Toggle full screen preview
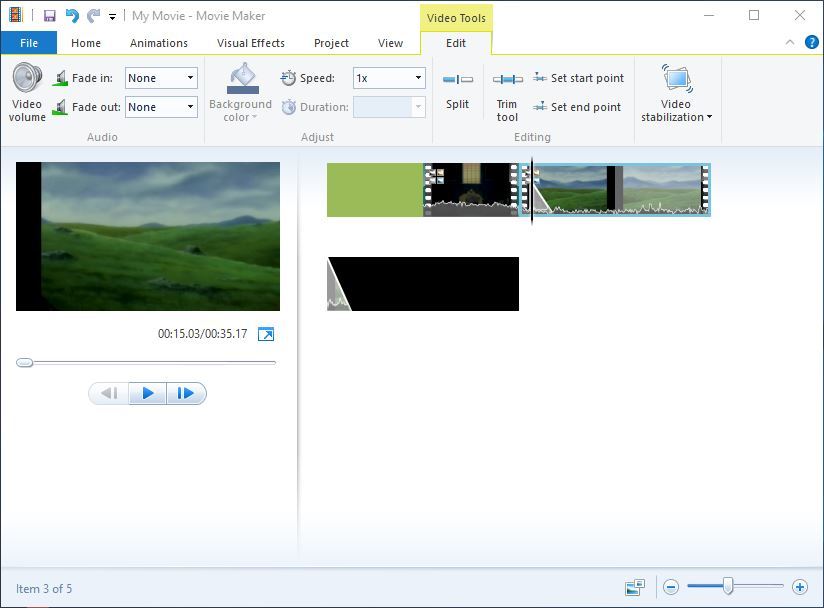Image resolution: width=824 pixels, height=608 pixels. [x=266, y=334]
